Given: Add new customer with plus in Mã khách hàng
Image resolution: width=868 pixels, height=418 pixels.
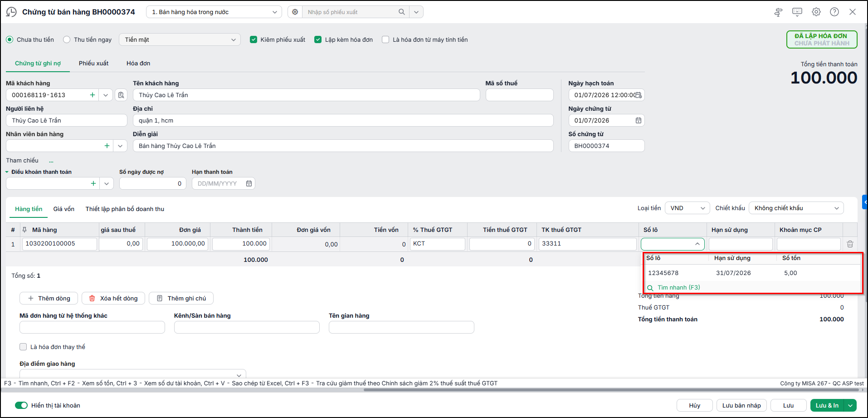Looking at the screenshot, I should click(x=93, y=95).
